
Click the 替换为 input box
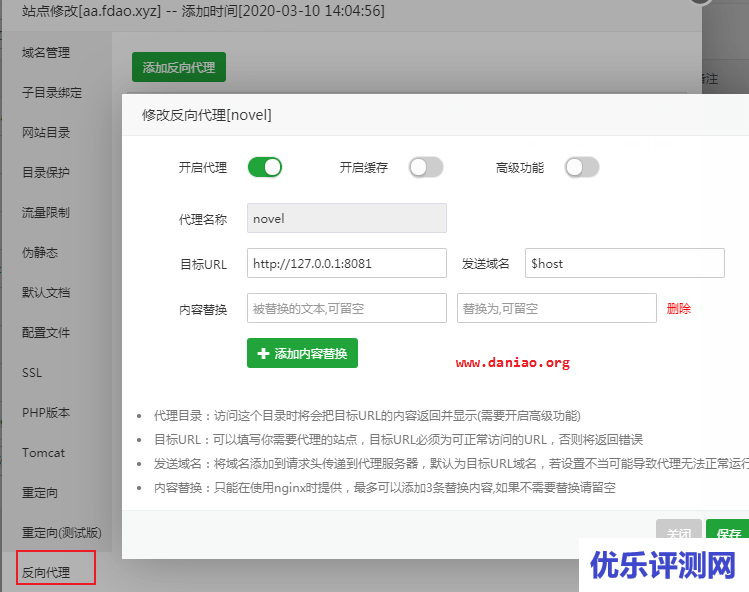tap(556, 308)
